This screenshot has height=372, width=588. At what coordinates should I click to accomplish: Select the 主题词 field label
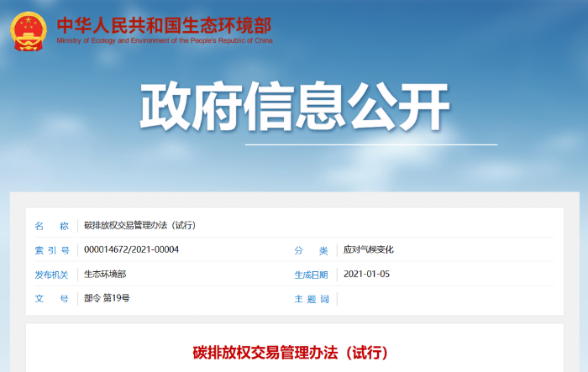(x=311, y=299)
